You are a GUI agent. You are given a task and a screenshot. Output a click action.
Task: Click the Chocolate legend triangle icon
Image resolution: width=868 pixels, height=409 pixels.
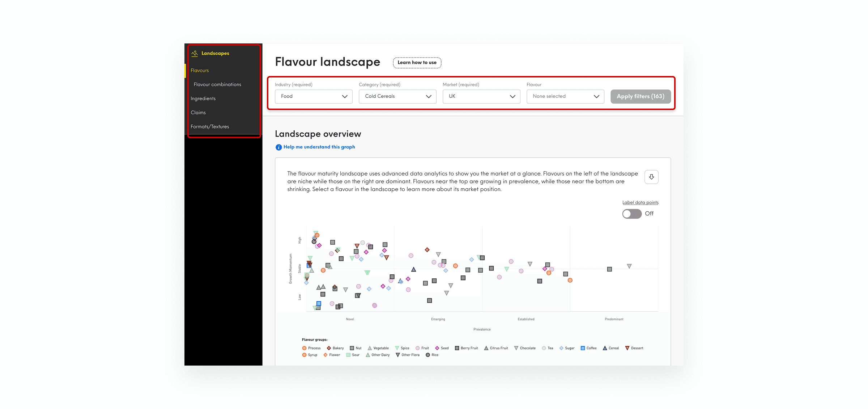(x=516, y=348)
